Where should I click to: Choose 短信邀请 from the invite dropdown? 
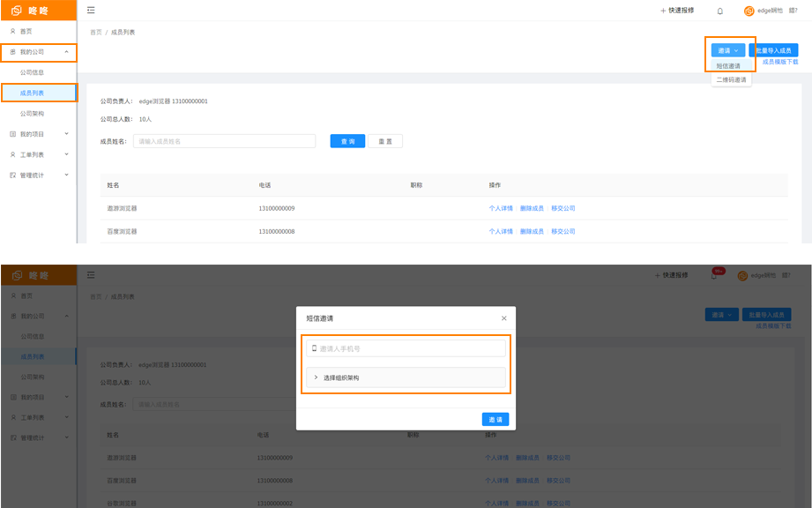(728, 66)
